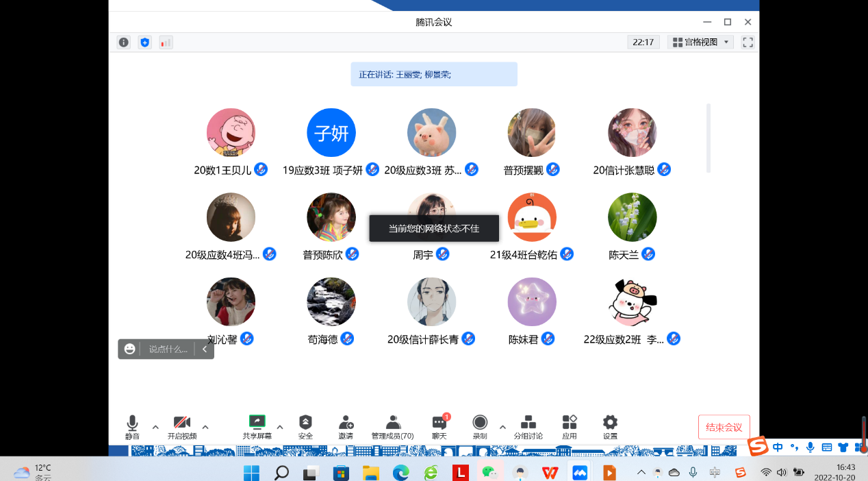868x481 pixels.
Task: Enter full screen mode
Action: click(x=748, y=42)
